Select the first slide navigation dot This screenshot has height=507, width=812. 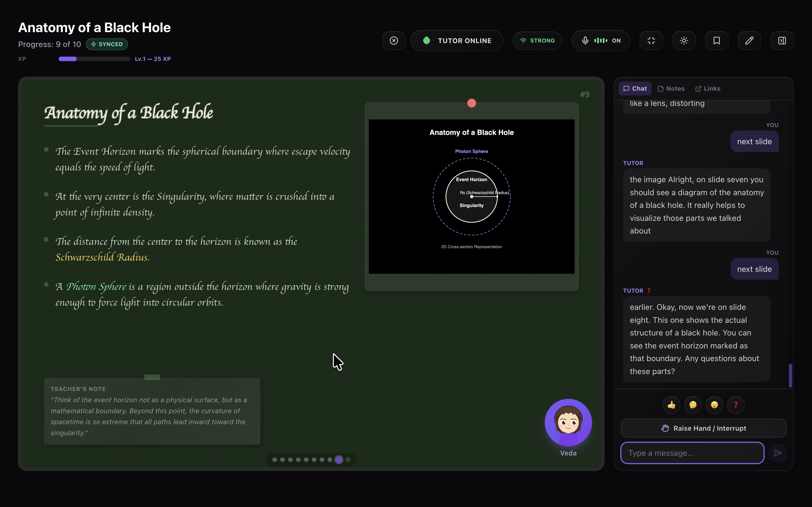(274, 460)
